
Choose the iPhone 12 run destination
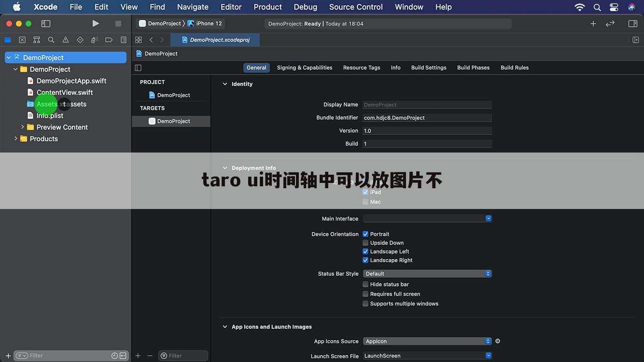pos(205,23)
